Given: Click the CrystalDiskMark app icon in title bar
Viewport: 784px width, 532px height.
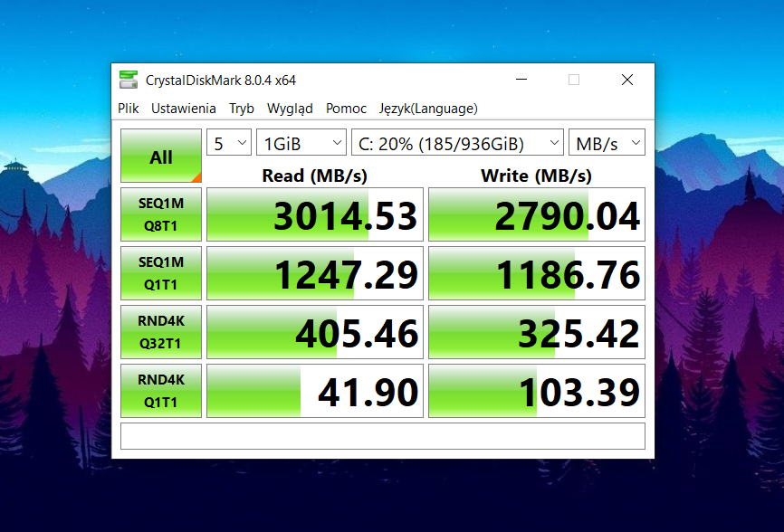Looking at the screenshot, I should [129, 80].
